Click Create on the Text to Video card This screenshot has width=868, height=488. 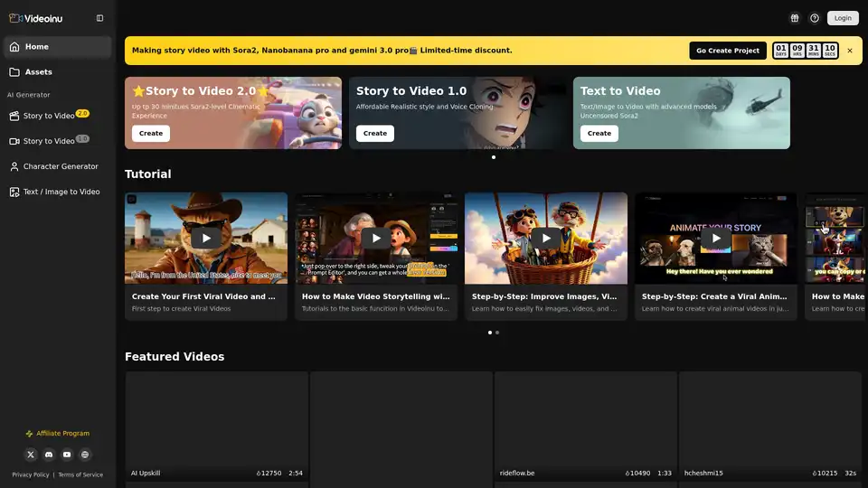(x=599, y=133)
